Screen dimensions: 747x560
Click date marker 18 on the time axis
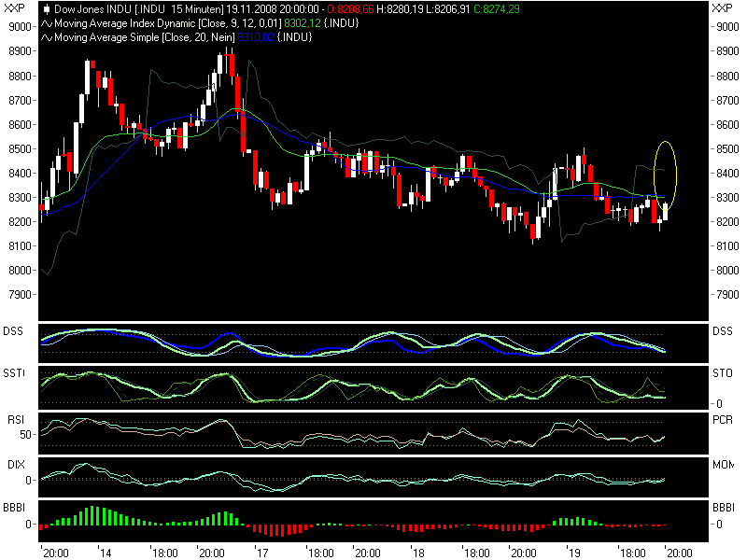click(x=417, y=553)
